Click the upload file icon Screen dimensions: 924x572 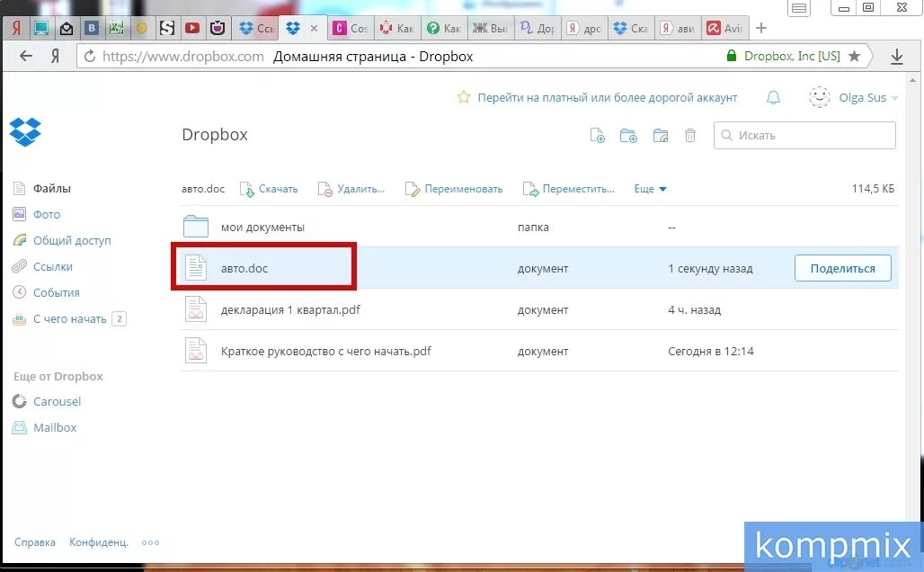[598, 136]
